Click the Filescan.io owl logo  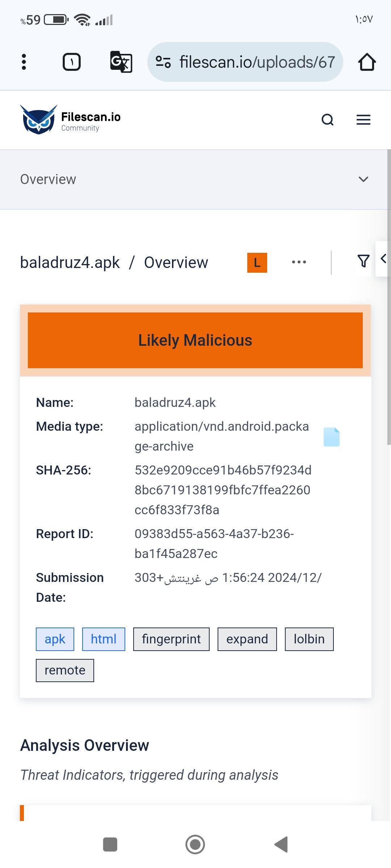point(39,120)
